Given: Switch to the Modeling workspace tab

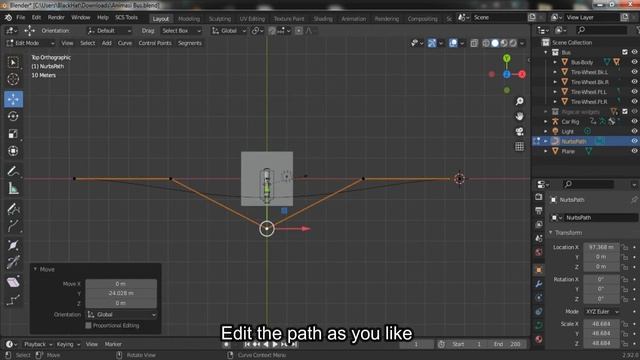Looking at the screenshot, I should 189,19.
